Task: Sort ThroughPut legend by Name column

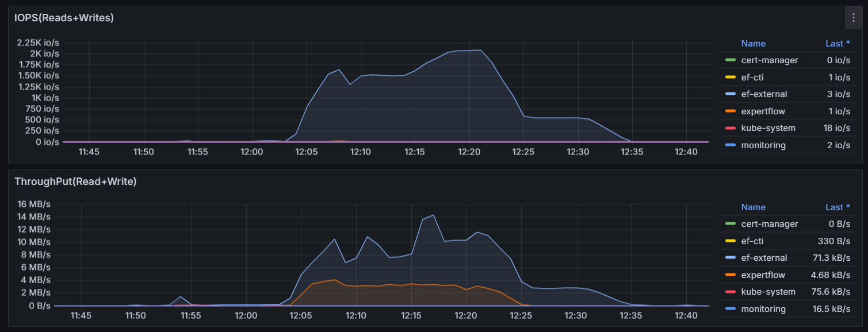Action: click(753, 207)
